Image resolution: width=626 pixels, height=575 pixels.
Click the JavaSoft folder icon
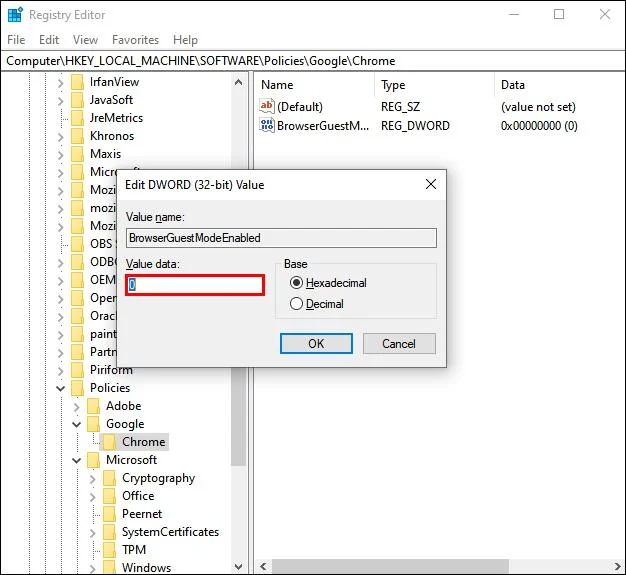(x=77, y=100)
